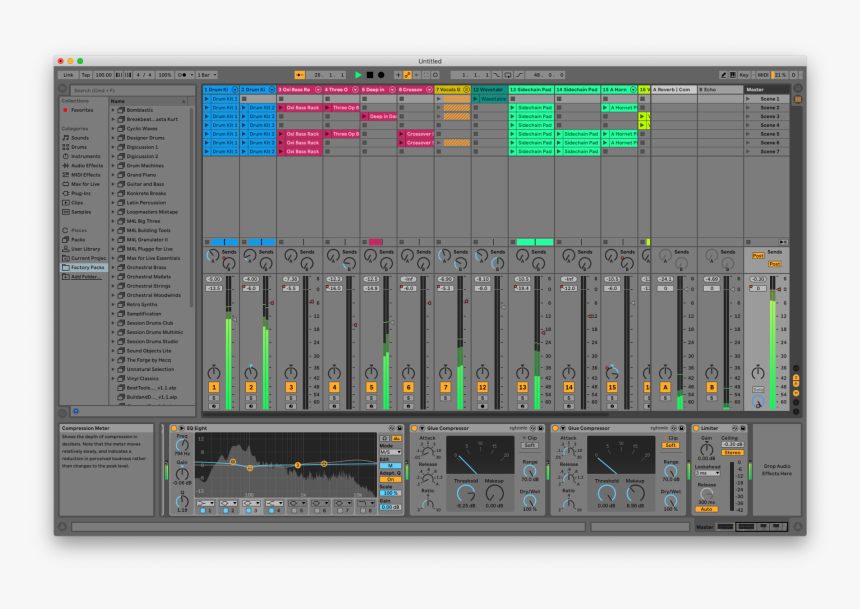Screen dimensions: 860x609
Task: Solo track 2 with its S button
Action: click(251, 398)
